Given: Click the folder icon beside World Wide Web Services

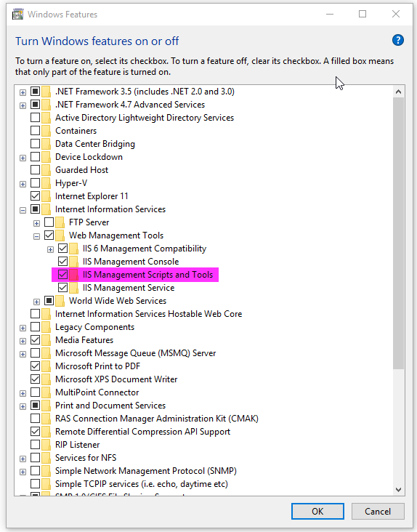Looking at the screenshot, I should (60, 301).
